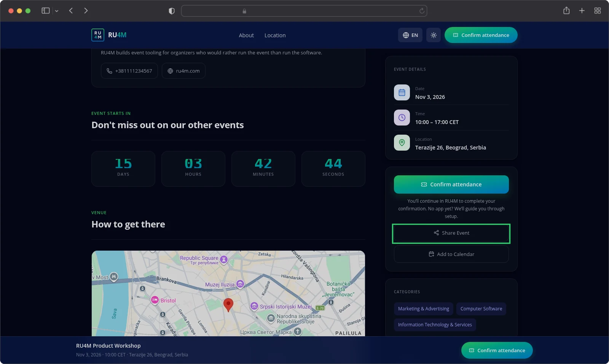
Task: Open the Location nav link
Action: point(275,35)
